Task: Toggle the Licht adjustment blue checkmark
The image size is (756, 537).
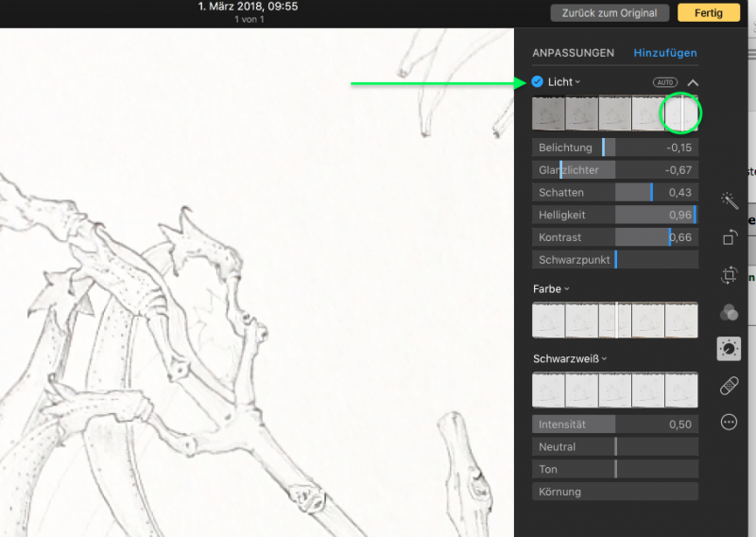Action: pos(537,82)
